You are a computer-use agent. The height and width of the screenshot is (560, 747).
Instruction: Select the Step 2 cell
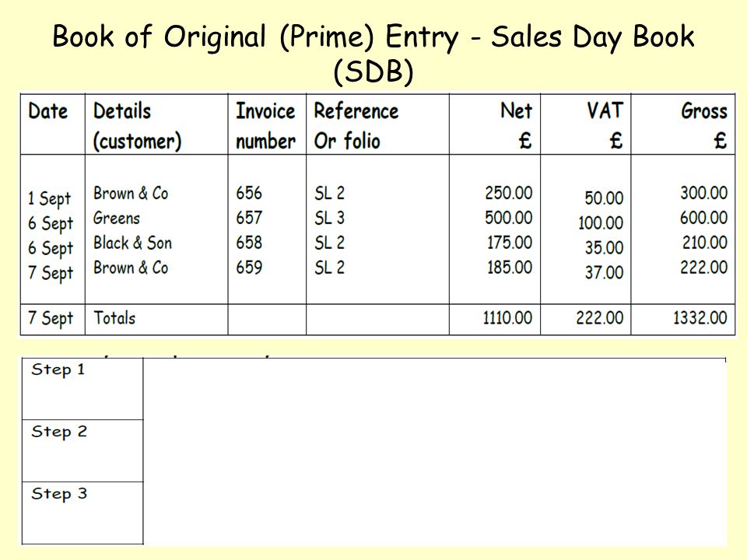[82, 451]
